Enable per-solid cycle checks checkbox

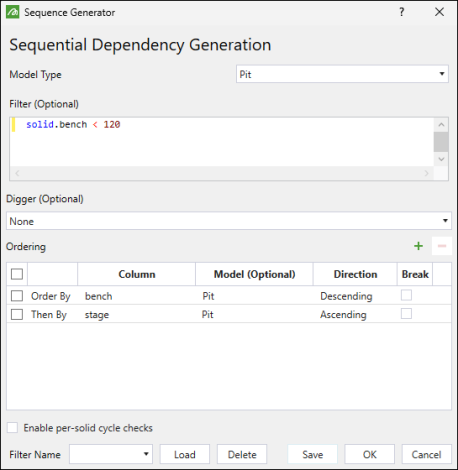pyautogui.click(x=13, y=427)
